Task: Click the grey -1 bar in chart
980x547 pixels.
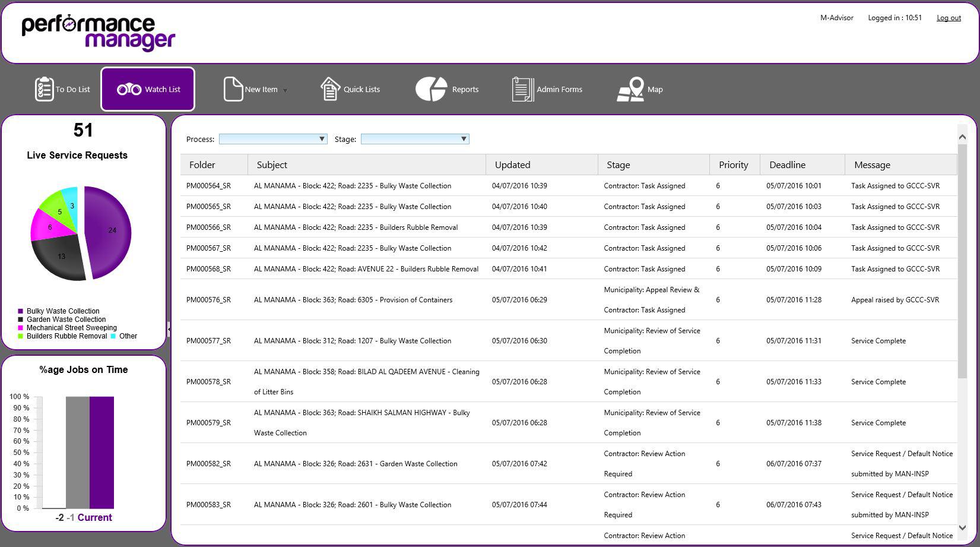Action: point(78,452)
